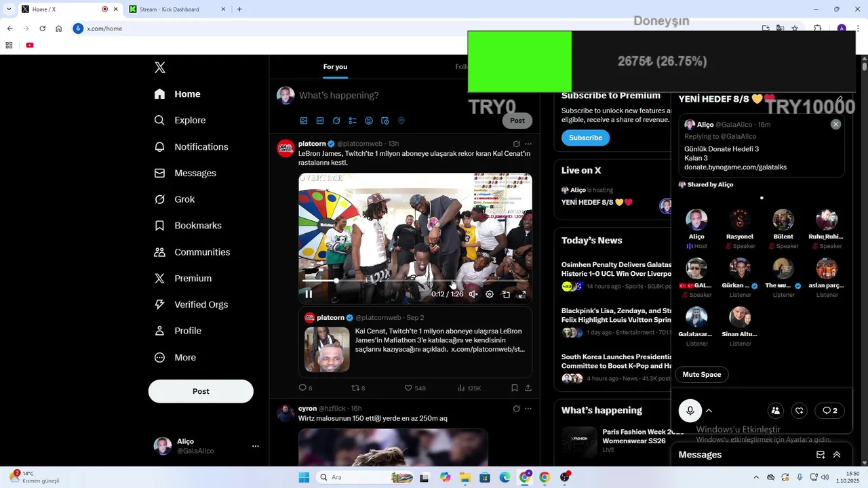
Task: Open the quoted platcorn Sep 2 post
Action: pos(415,342)
